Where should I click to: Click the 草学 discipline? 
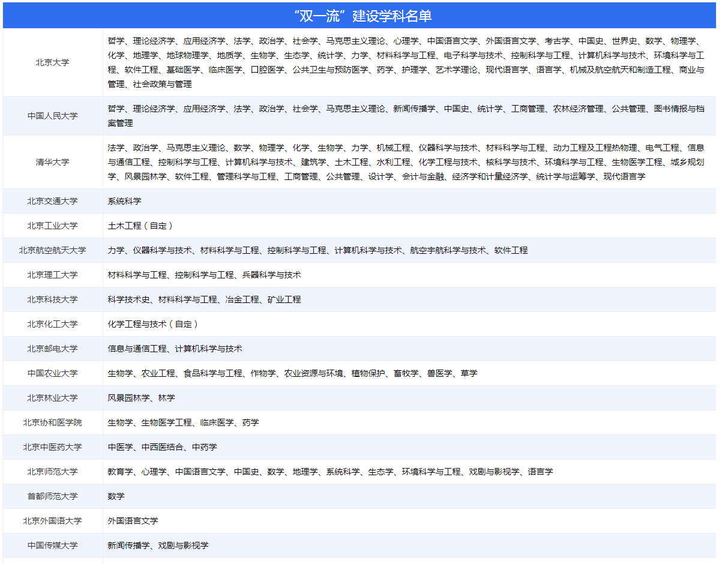pyautogui.click(x=469, y=373)
